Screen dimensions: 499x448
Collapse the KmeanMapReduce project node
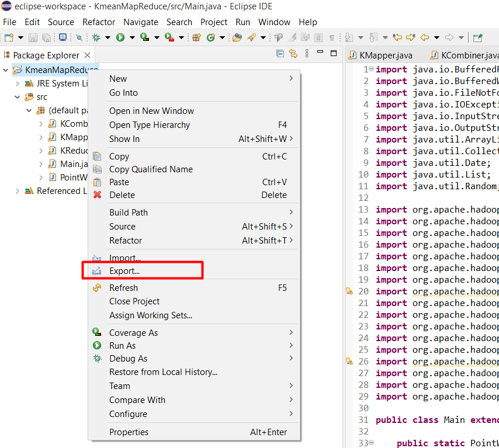tap(6, 70)
